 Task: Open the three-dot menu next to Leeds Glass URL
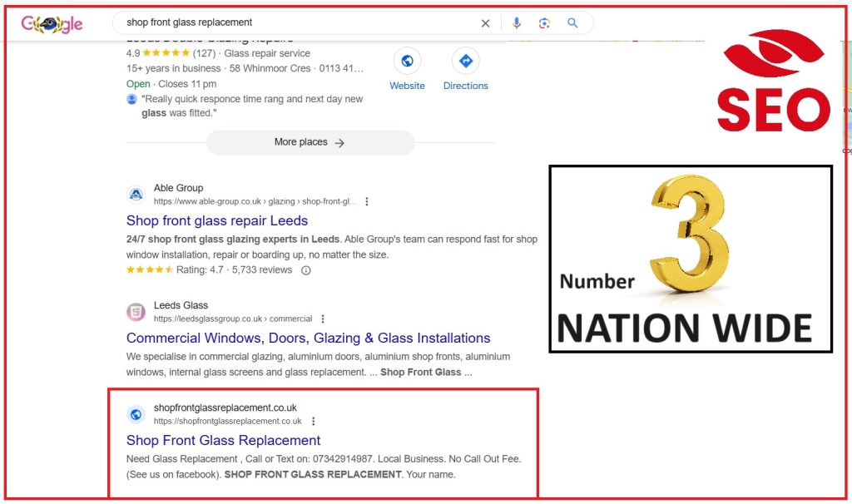click(323, 318)
